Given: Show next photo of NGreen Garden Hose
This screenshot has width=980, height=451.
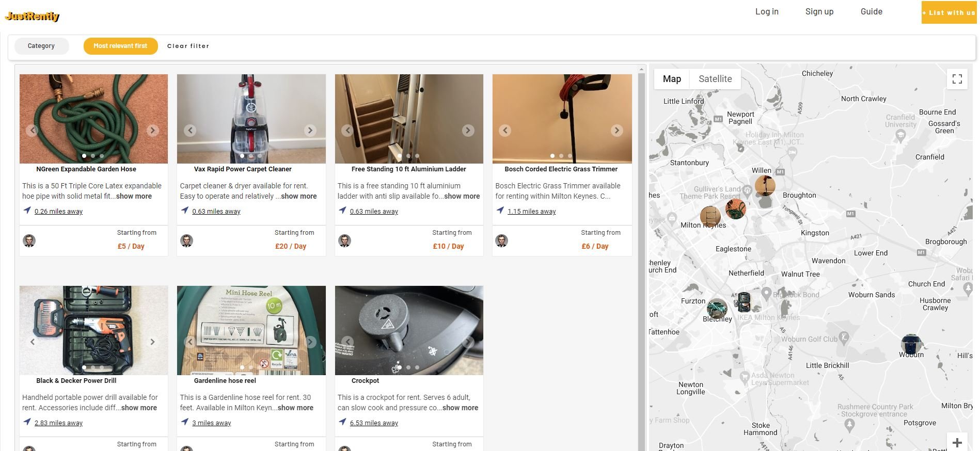Looking at the screenshot, I should pos(152,130).
